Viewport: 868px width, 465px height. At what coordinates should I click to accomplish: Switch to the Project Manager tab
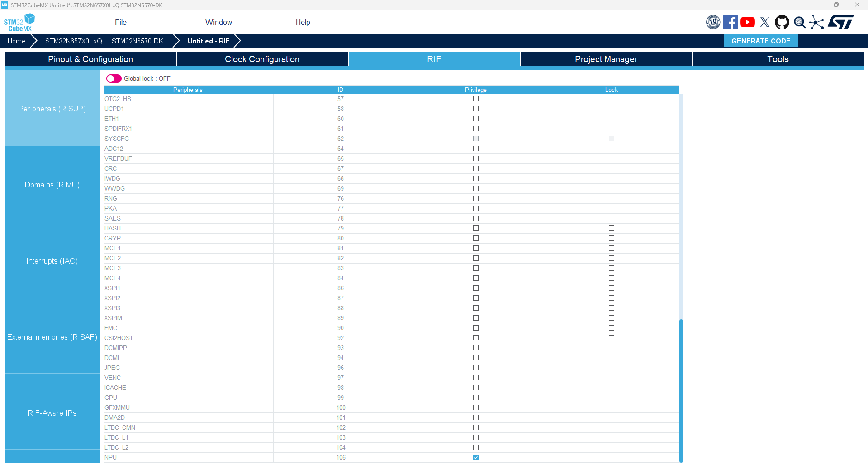(x=606, y=59)
